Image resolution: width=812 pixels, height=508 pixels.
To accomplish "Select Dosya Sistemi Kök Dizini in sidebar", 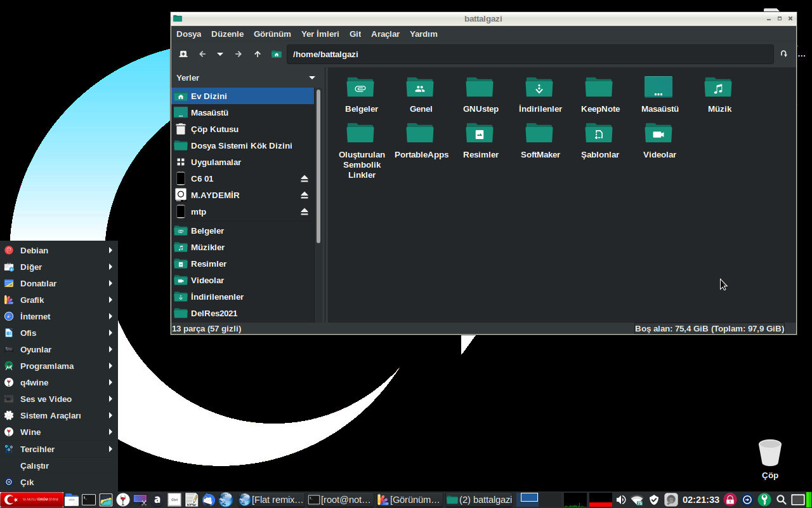I will click(243, 145).
